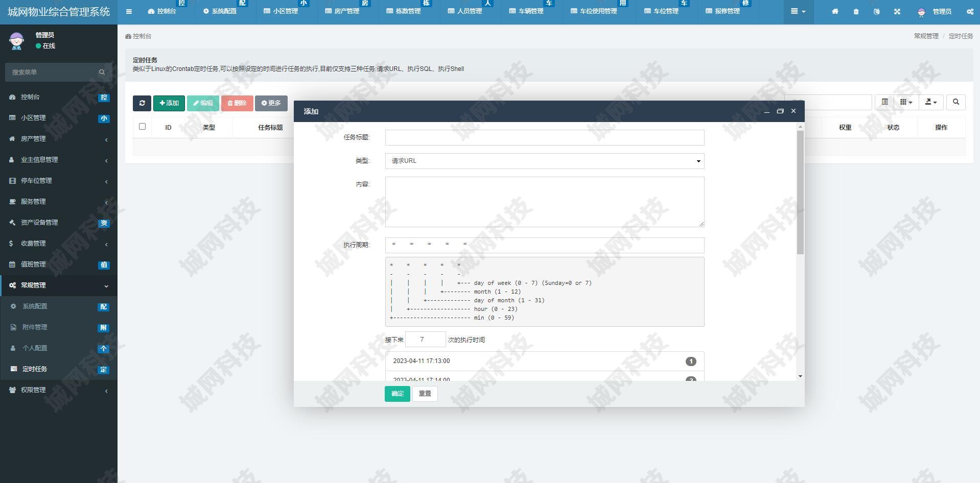
Task: Open the export dropdown in the table toolbar
Action: point(931,102)
